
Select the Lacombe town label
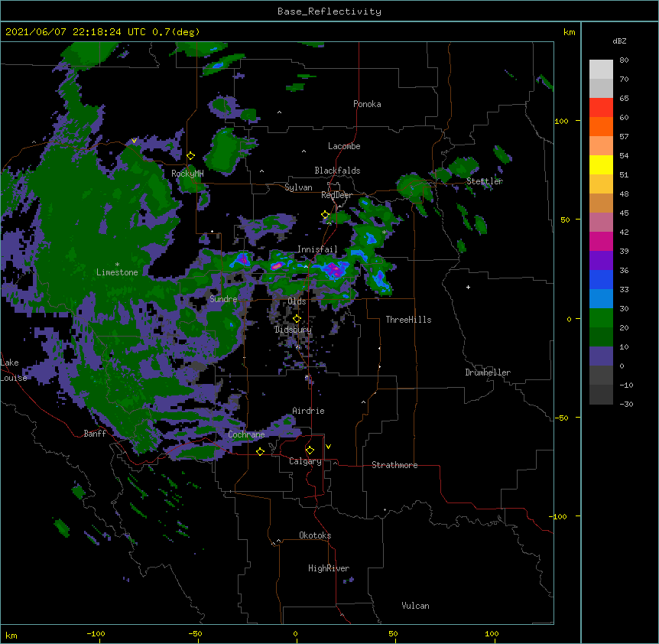pyautogui.click(x=344, y=146)
